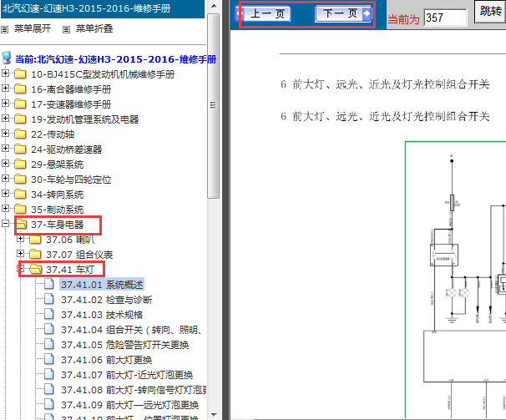Click folder icon of 16-离合器维修手册

pyautogui.click(x=20, y=89)
